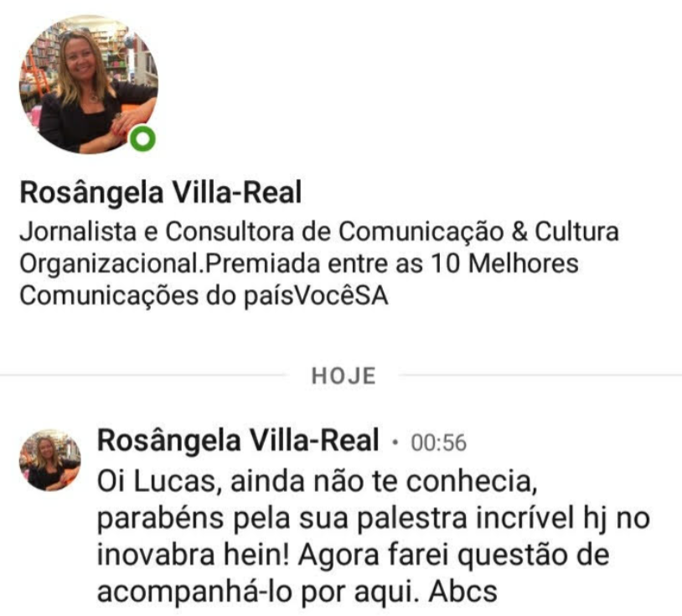This screenshot has width=682, height=616.
Task: Open Rosângela Villa-Real profile name heading
Action: (x=161, y=193)
